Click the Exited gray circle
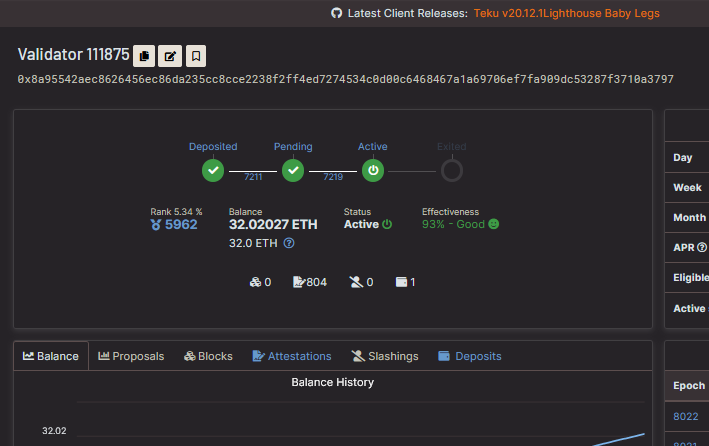The image size is (709, 446). [x=452, y=171]
